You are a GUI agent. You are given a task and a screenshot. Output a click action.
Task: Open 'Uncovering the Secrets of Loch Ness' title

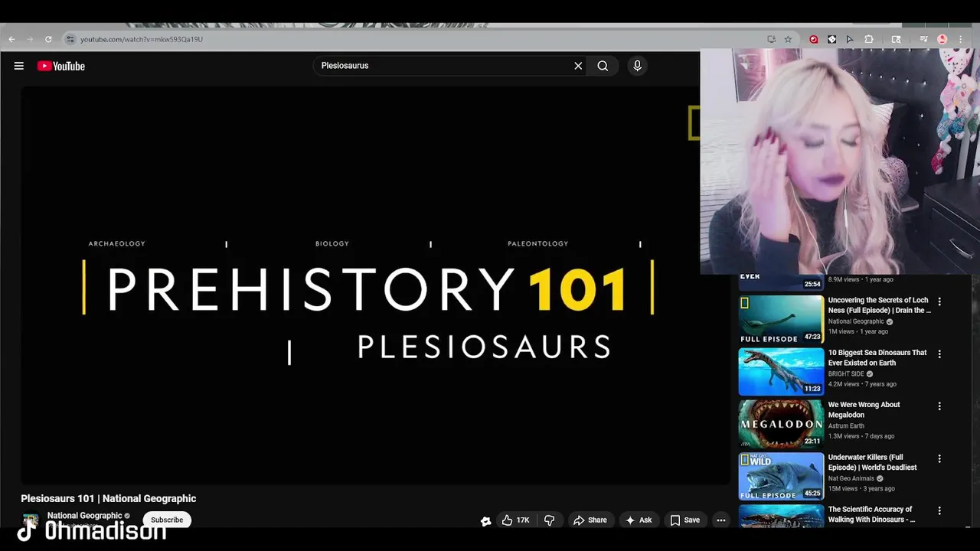click(879, 305)
